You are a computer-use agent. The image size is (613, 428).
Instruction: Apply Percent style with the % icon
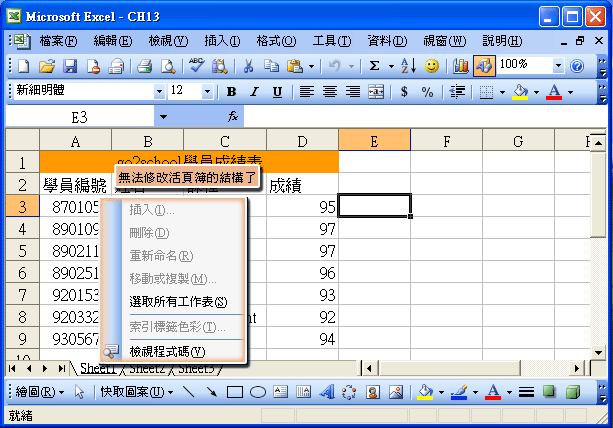[x=427, y=92]
